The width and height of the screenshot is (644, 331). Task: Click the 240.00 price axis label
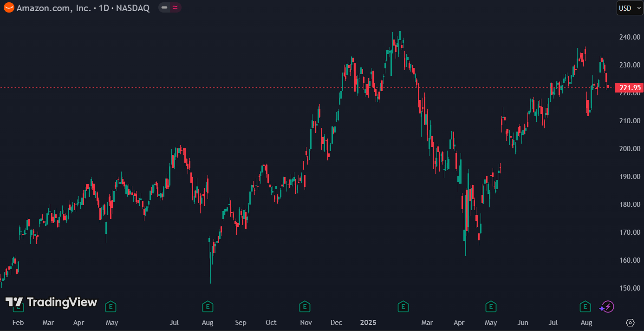click(629, 37)
